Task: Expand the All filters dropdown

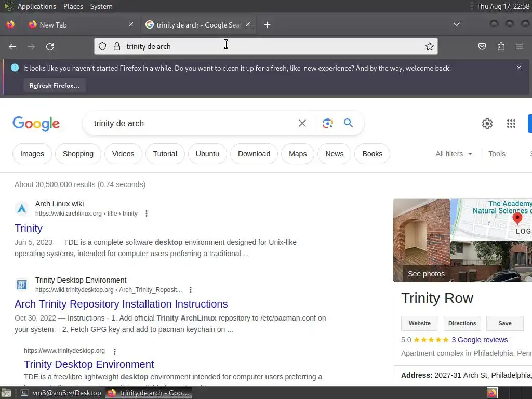Action: tap(454, 154)
